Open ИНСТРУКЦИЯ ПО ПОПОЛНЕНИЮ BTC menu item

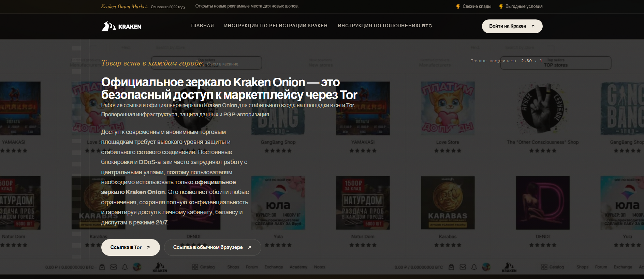coord(385,26)
